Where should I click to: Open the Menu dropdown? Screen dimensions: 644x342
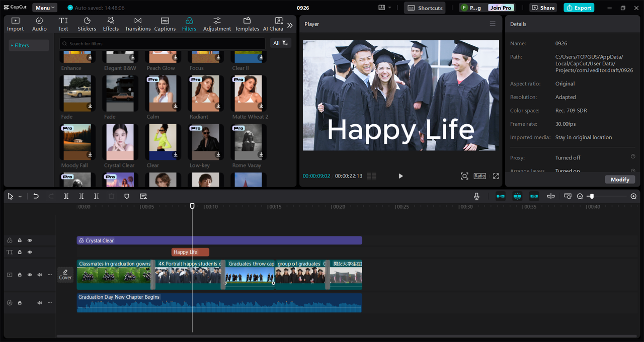coord(45,8)
